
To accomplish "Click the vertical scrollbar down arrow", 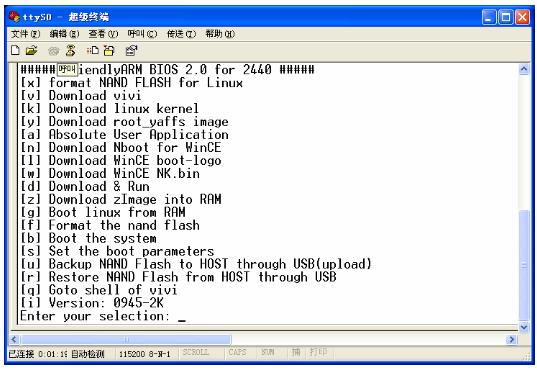I will coord(524,327).
